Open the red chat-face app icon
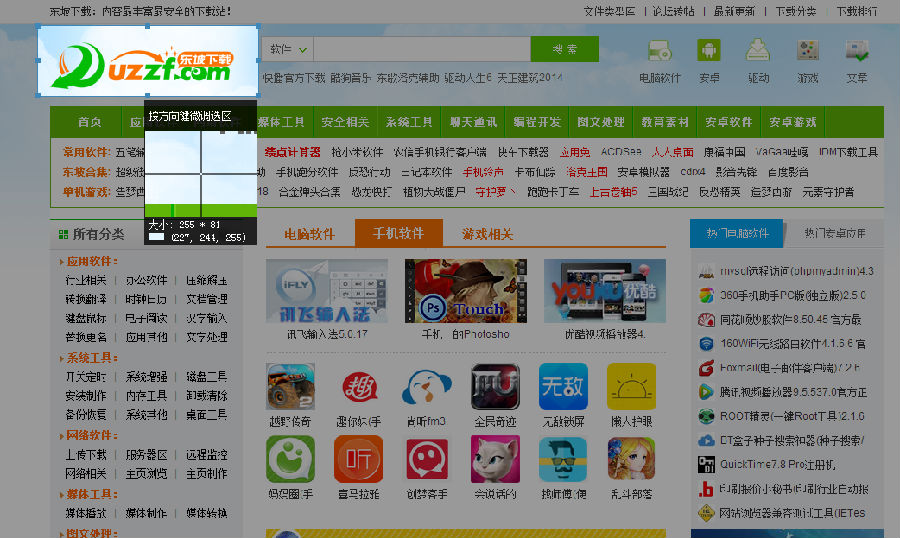This screenshot has height=538, width=900. click(x=426, y=459)
